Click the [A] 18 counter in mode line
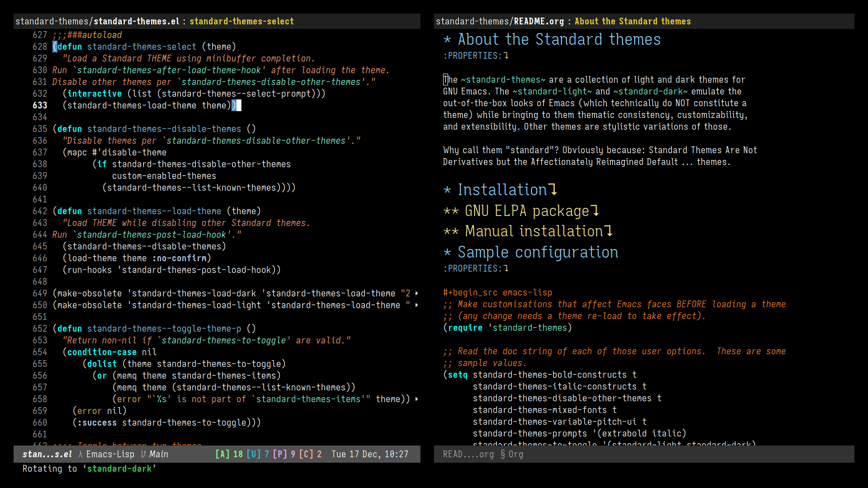 229,454
